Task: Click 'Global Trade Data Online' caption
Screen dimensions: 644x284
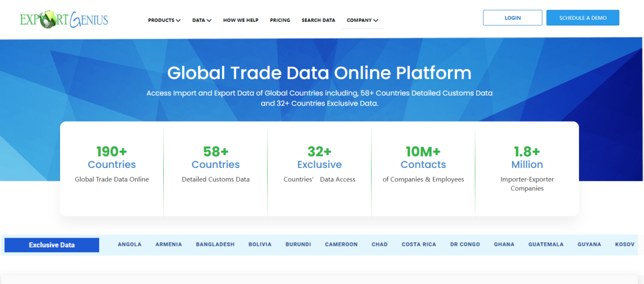Action: pos(112,179)
